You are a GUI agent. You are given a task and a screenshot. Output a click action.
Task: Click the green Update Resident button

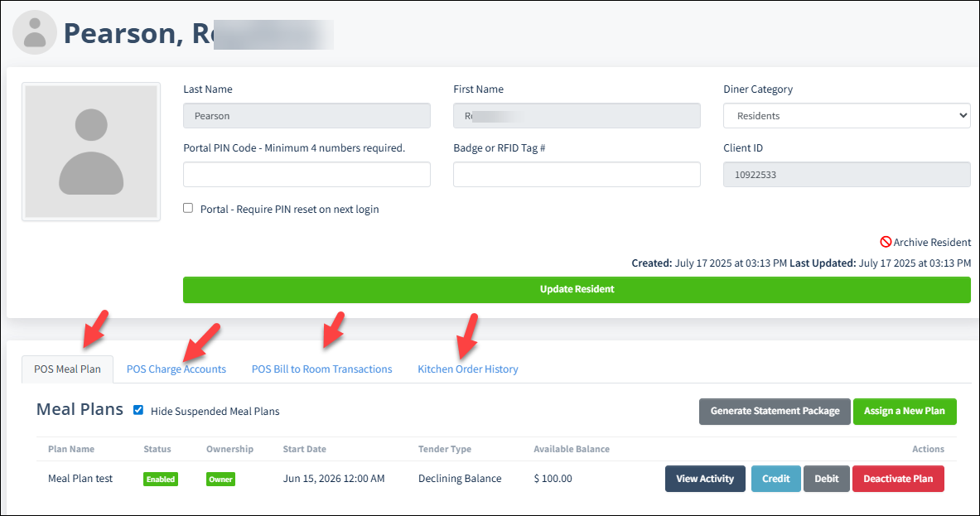tap(577, 289)
